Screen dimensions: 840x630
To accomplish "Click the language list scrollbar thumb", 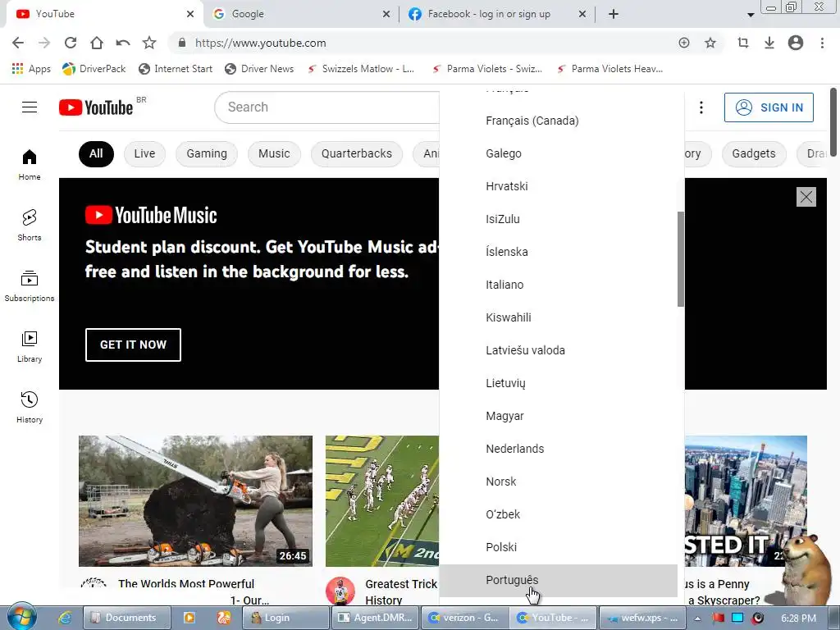I will tap(681, 259).
